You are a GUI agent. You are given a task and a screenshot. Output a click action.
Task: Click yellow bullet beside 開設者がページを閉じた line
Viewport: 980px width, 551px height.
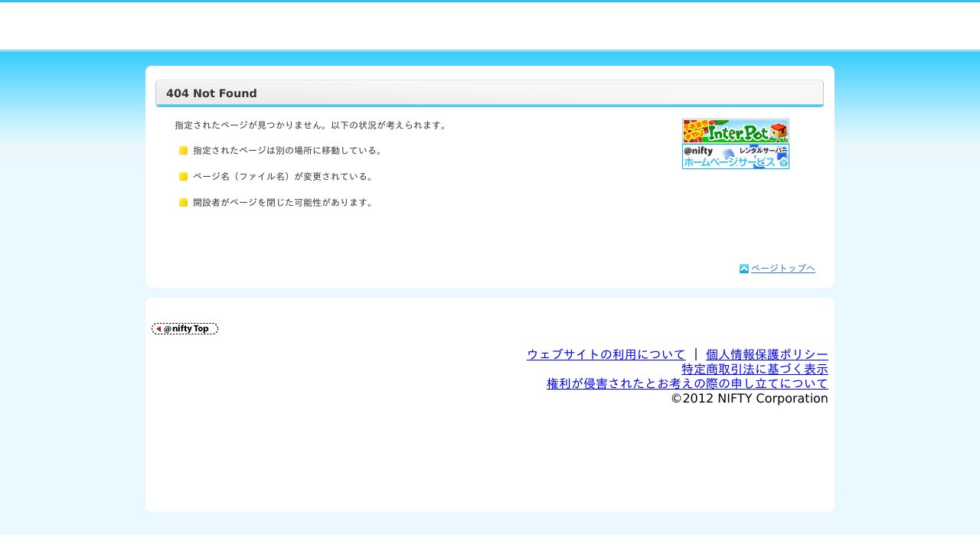[x=184, y=203]
